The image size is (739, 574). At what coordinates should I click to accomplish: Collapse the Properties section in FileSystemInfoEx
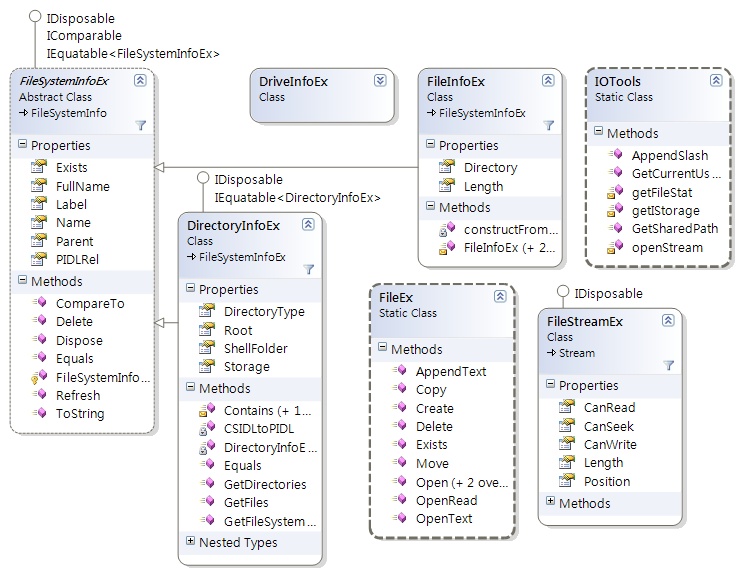(x=23, y=146)
